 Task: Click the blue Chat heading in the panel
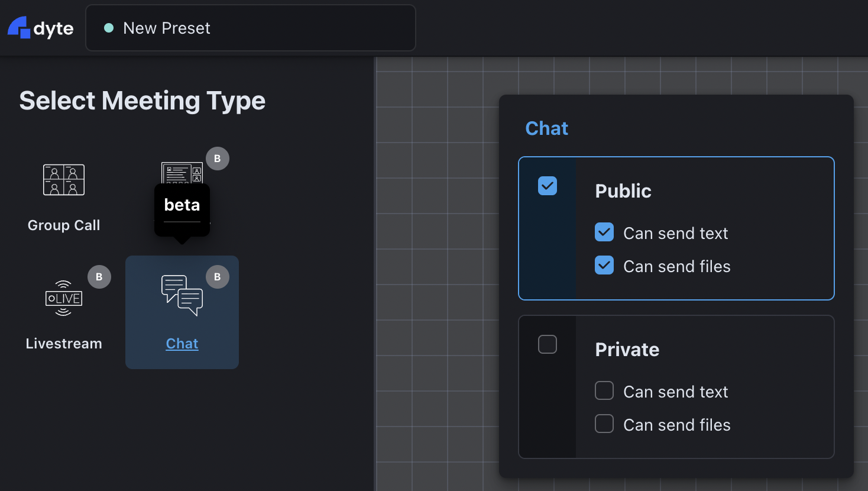546,128
